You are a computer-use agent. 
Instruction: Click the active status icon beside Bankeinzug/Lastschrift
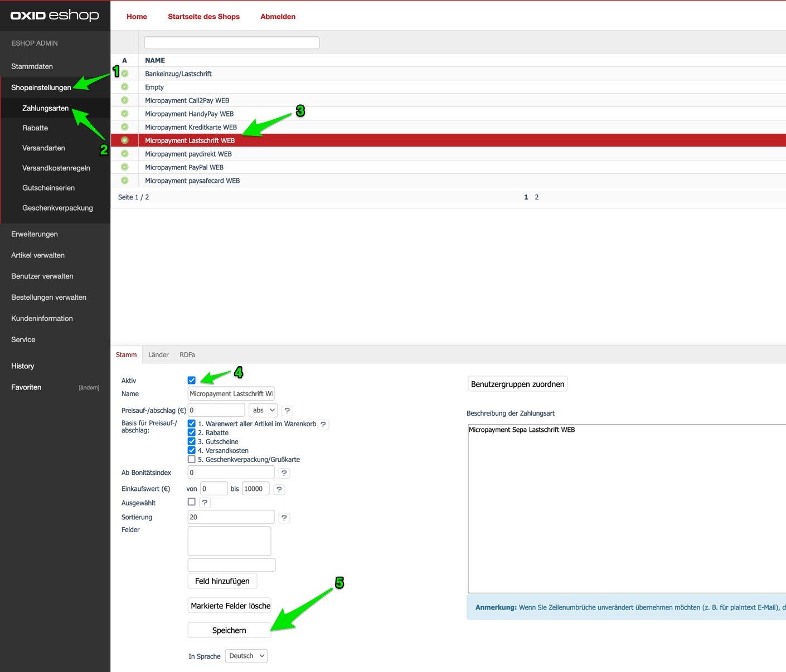(125, 74)
